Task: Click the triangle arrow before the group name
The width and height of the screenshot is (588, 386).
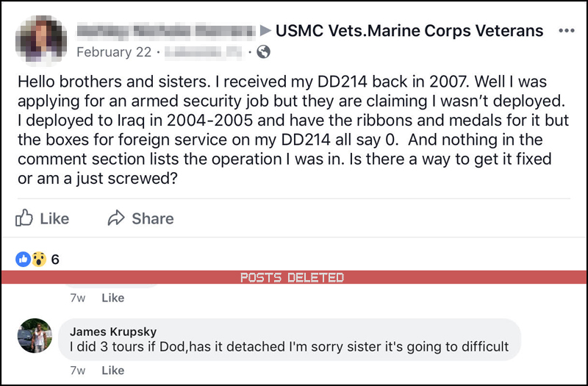Action: 265,31
